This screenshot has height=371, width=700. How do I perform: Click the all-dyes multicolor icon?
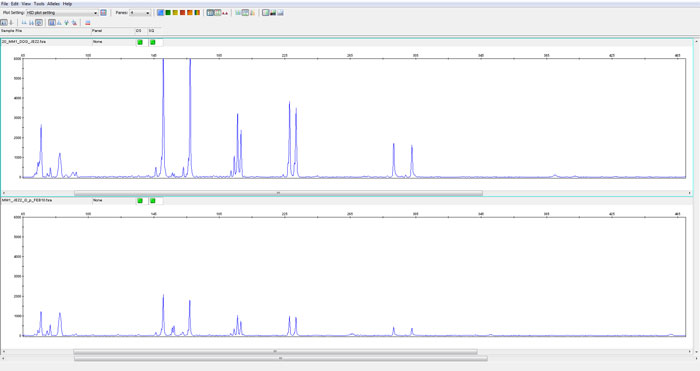pyautogui.click(x=197, y=13)
